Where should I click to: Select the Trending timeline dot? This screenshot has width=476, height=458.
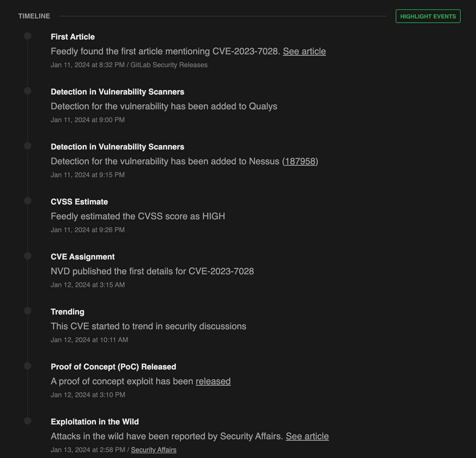pyautogui.click(x=27, y=310)
